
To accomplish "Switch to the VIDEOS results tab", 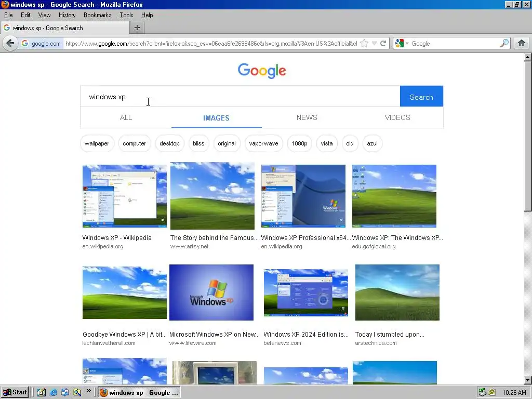I will click(397, 117).
